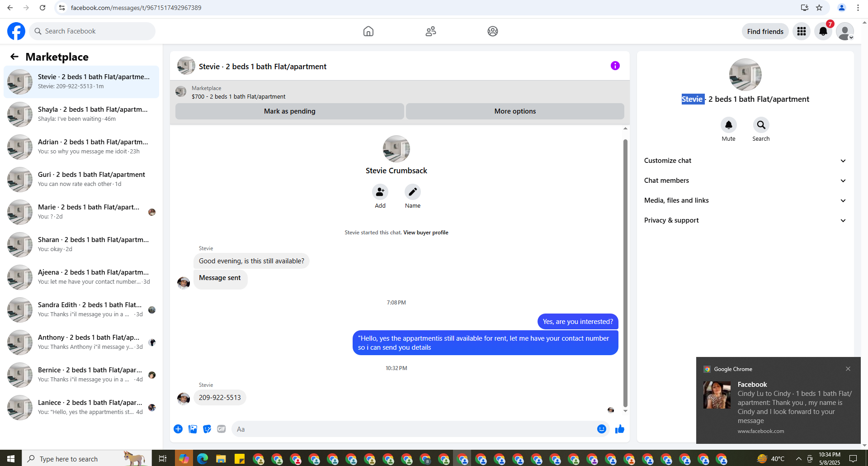Viewport: 868px width, 466px height.
Task: Open the emoji picker in message box
Action: pos(602,429)
